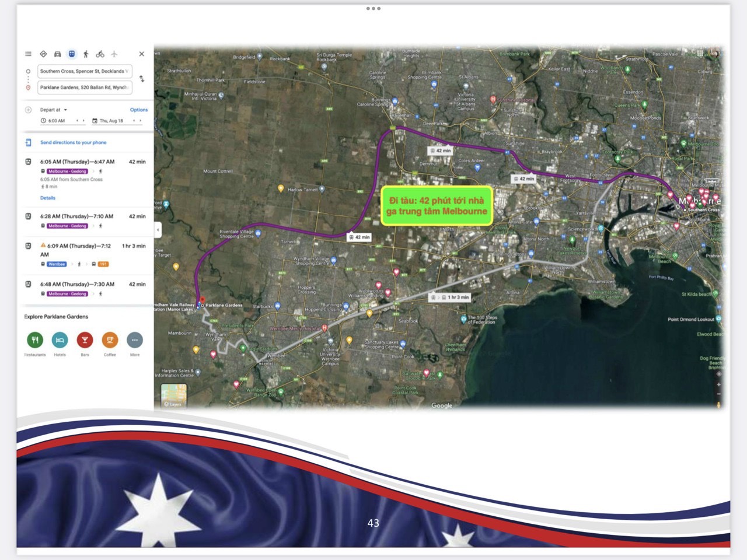Zoom out on the map
747x560 pixels.
[719, 394]
